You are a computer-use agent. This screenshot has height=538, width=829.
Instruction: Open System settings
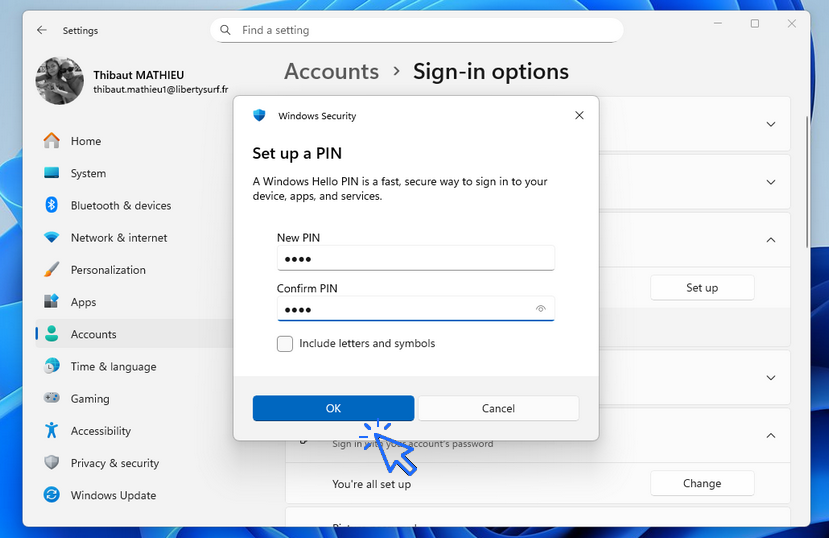pyautogui.click(x=135, y=173)
